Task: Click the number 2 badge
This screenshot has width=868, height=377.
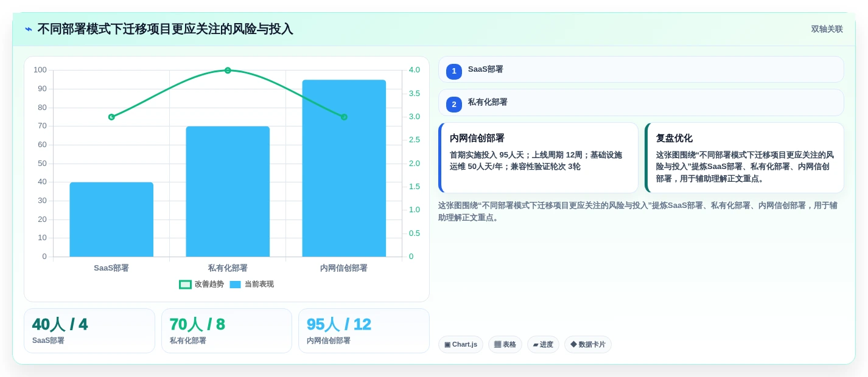Action: click(454, 105)
